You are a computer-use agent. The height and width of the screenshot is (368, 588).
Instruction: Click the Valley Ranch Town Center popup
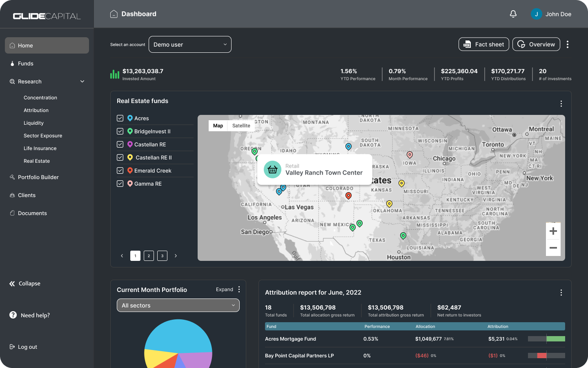pos(315,170)
